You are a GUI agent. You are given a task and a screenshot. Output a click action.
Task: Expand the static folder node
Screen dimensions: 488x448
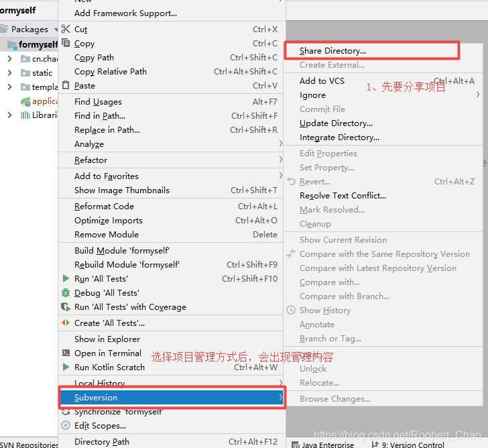pos(9,72)
